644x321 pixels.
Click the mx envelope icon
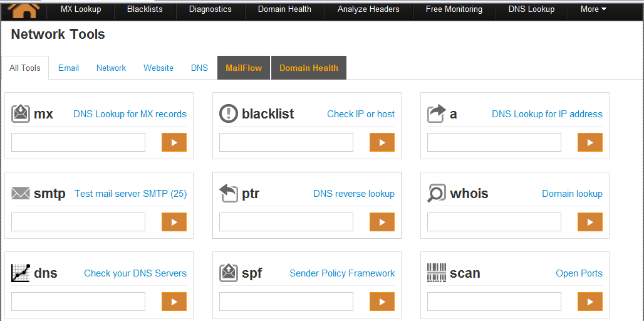point(21,113)
